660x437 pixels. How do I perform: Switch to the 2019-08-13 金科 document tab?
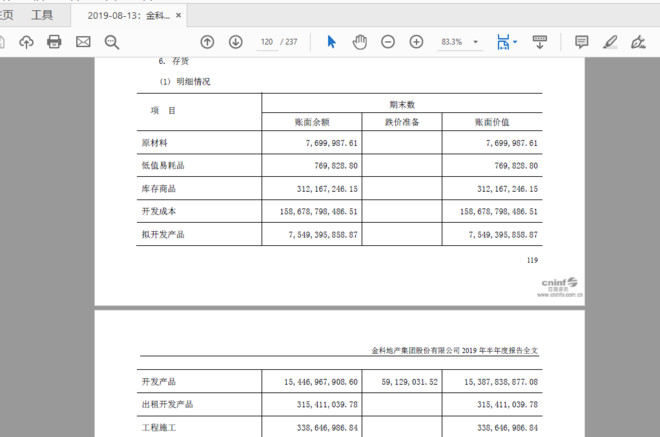pyautogui.click(x=128, y=16)
